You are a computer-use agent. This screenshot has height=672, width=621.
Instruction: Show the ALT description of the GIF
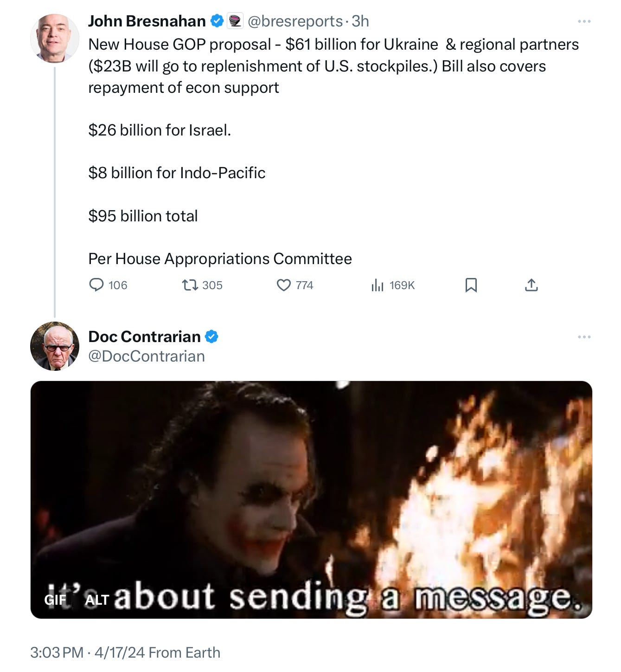[x=97, y=600]
